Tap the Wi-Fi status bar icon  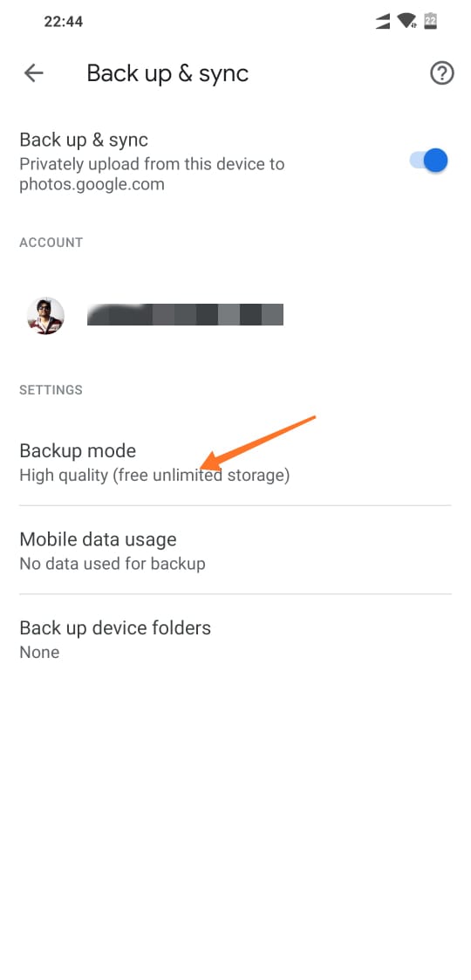point(406,21)
